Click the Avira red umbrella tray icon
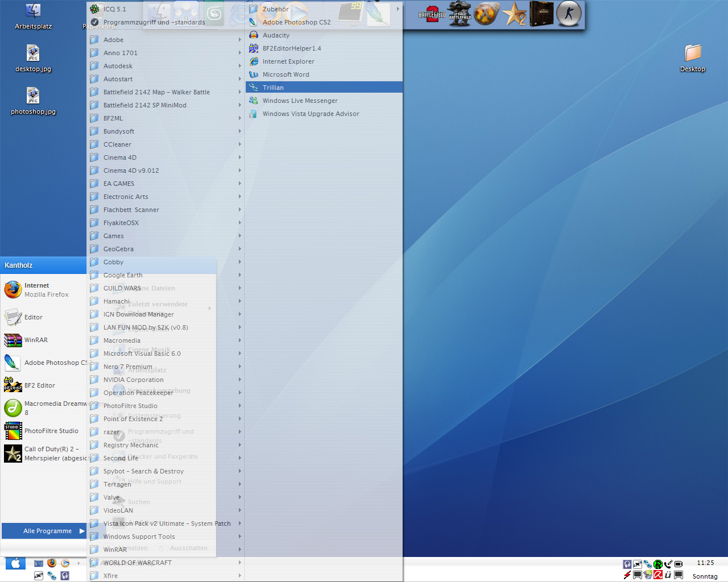Image resolution: width=728 pixels, height=582 pixels. (x=658, y=575)
